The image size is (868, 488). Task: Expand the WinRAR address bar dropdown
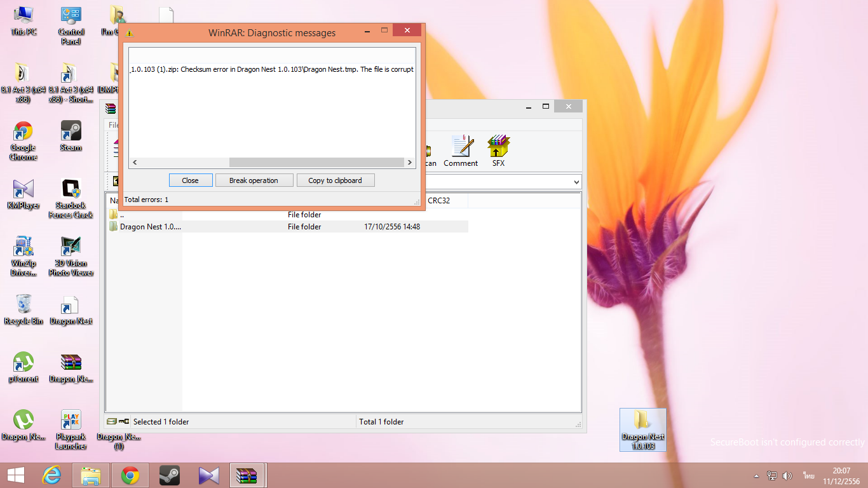coord(576,182)
